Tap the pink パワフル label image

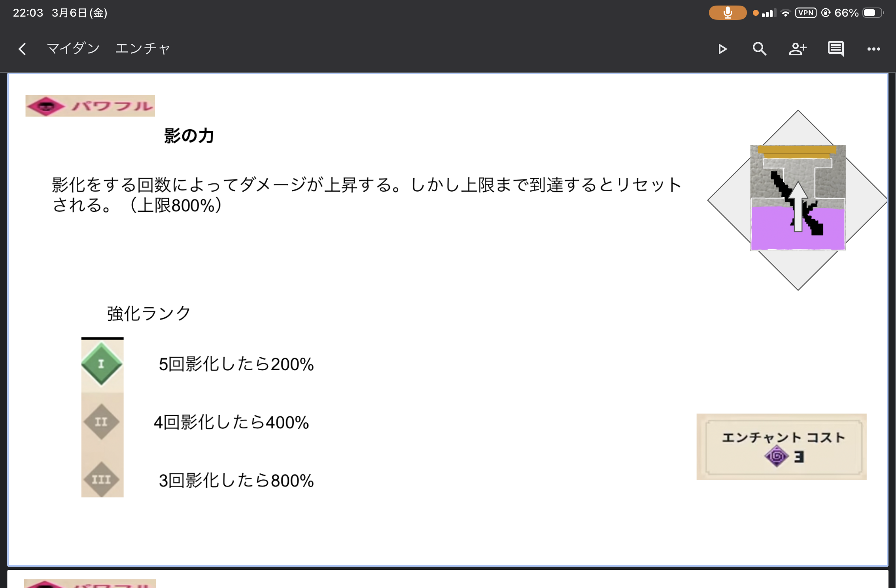pos(90,106)
